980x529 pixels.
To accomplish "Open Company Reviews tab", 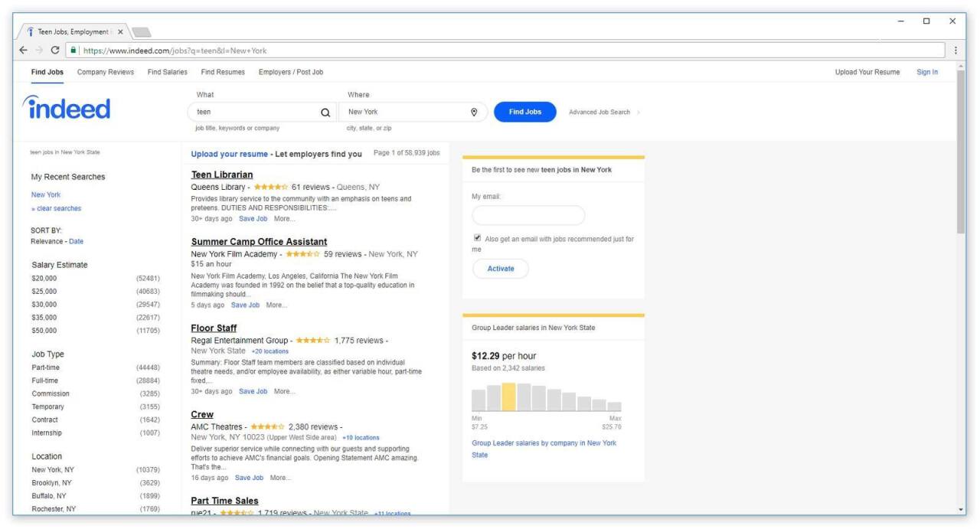I will pyautogui.click(x=106, y=72).
